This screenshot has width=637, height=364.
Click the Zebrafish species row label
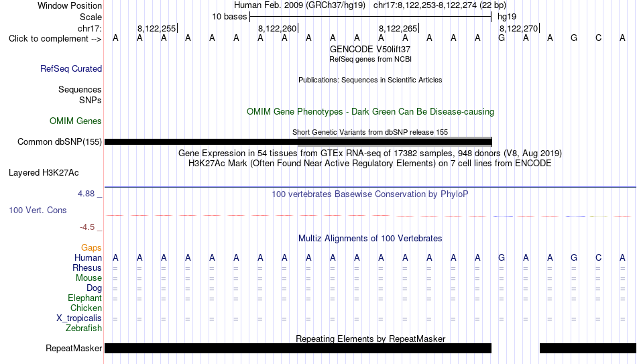coord(84,328)
